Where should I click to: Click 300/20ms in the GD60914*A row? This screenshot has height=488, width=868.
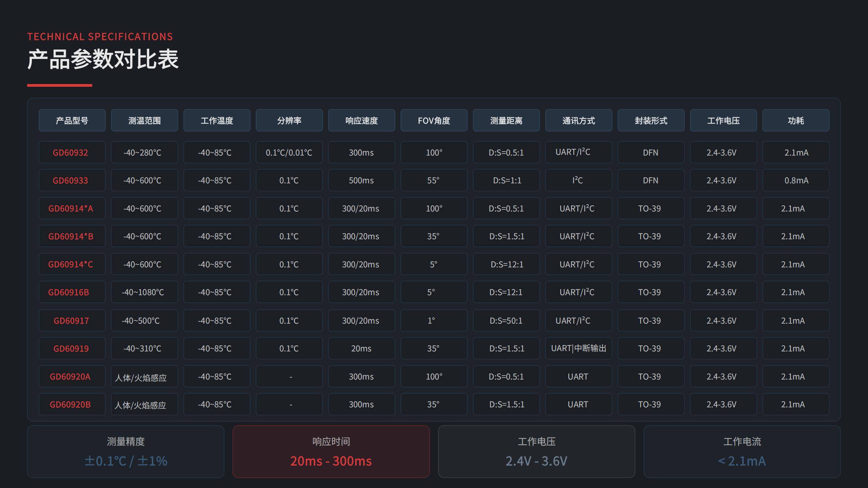[x=361, y=208]
